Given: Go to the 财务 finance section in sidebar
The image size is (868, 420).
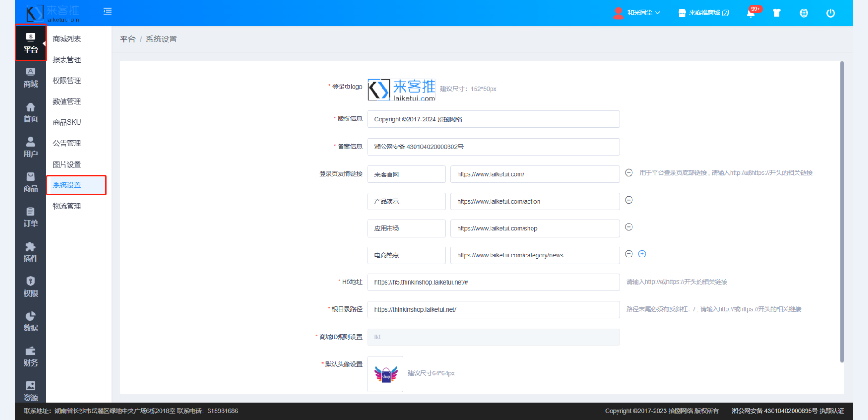Looking at the screenshot, I should click(30, 356).
